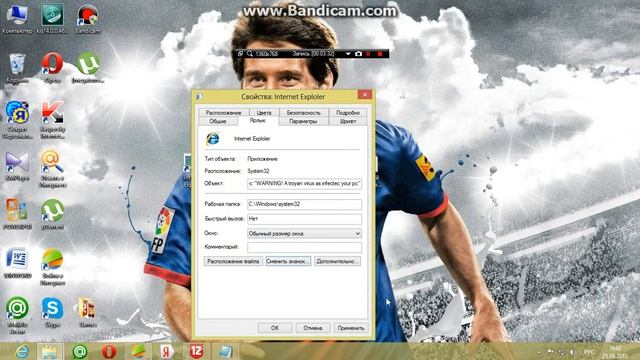The height and width of the screenshot is (360, 640).
Task: Open the taskbar clock and date
Action: (x=615, y=352)
